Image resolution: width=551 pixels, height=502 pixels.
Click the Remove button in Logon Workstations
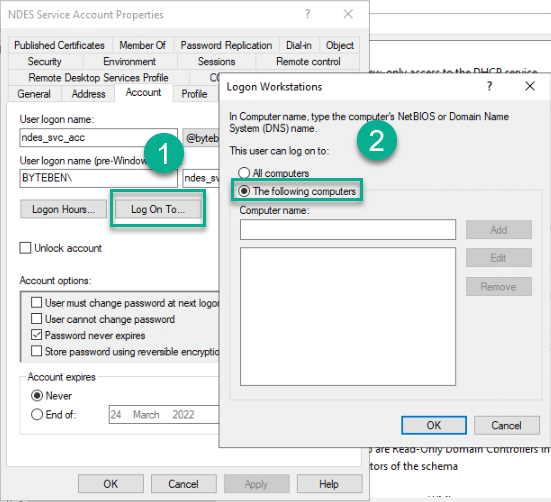pos(499,287)
